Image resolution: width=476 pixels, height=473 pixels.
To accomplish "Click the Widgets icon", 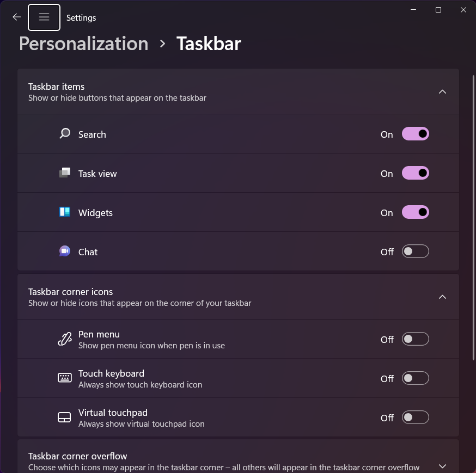I will click(x=65, y=212).
